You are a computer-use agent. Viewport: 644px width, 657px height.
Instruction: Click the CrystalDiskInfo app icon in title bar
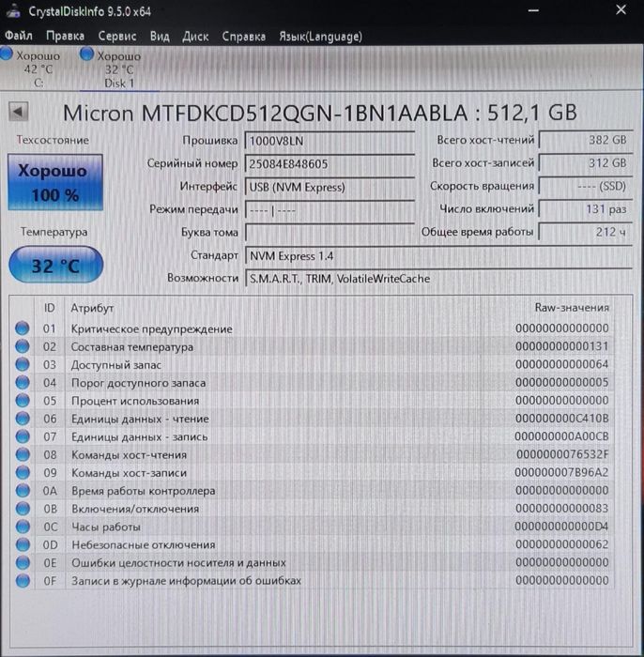click(13, 11)
